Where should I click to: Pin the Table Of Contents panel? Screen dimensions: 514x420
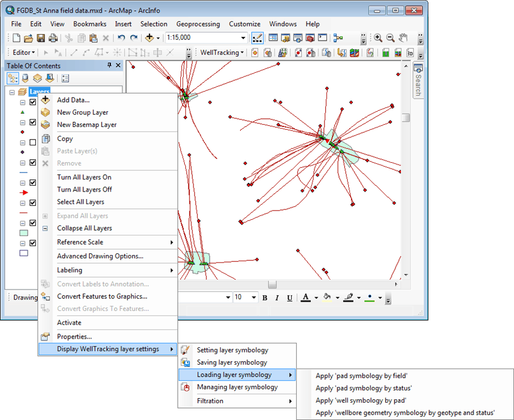pyautogui.click(x=110, y=65)
